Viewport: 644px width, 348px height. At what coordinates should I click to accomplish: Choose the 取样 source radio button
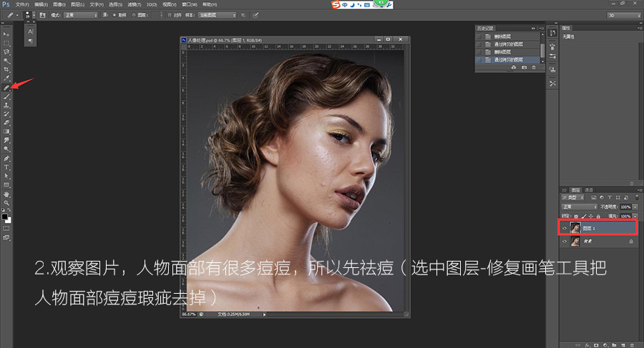pyautogui.click(x=114, y=14)
